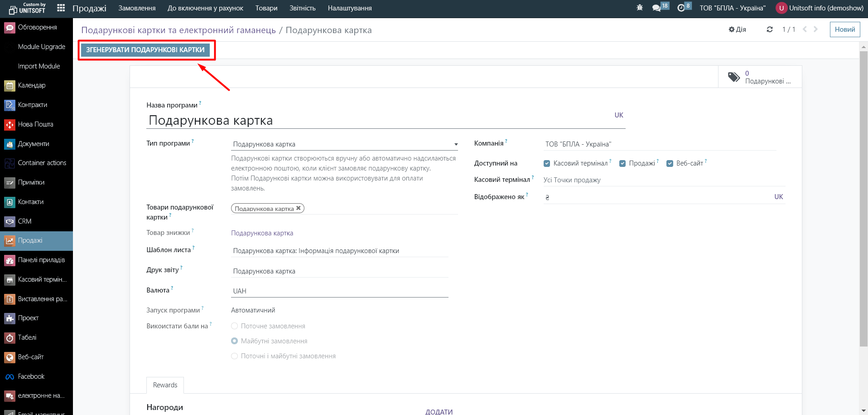868x415 pixels.
Task: Switch to the Rewards tab
Action: pyautogui.click(x=165, y=385)
